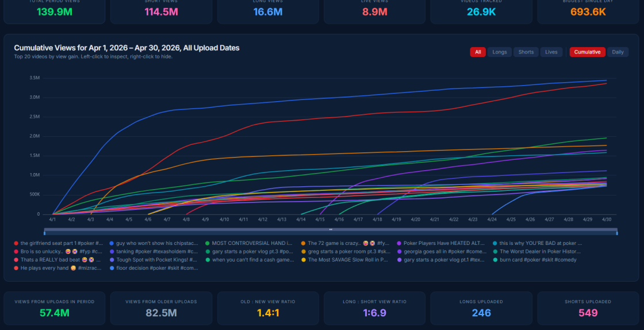Click the chart title 'Cumulative Views for Apr 1, 2026'
The width and height of the screenshot is (644, 330).
[126, 48]
